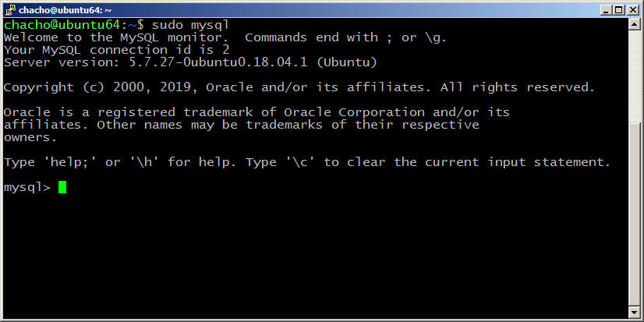Click the Type 'help;' instruction line
Screen dimensions: 644x322
(x=307, y=162)
